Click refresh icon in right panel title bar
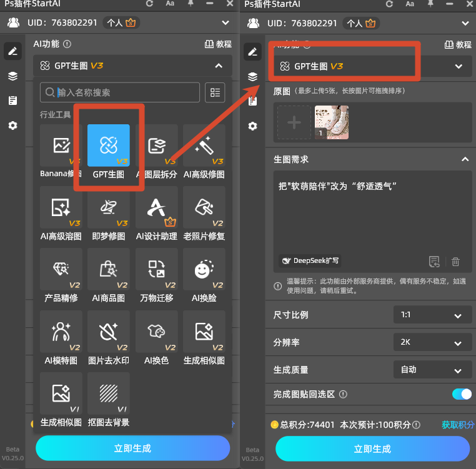Image resolution: width=476 pixels, height=469 pixels. (x=389, y=4)
